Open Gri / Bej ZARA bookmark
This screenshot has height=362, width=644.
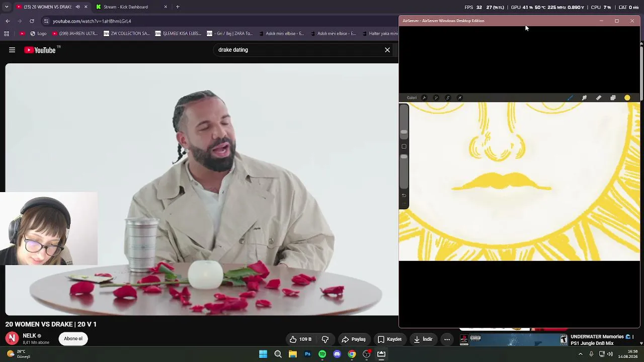[x=229, y=34]
